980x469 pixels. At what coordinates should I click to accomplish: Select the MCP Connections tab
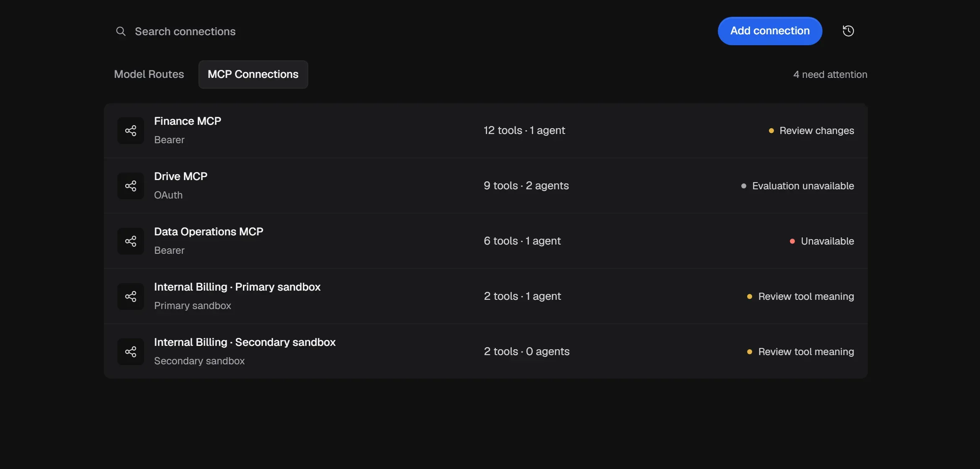pos(253,75)
